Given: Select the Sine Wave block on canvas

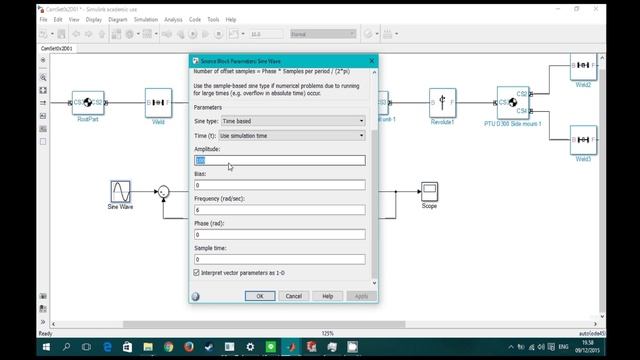Looking at the screenshot, I should [x=120, y=191].
